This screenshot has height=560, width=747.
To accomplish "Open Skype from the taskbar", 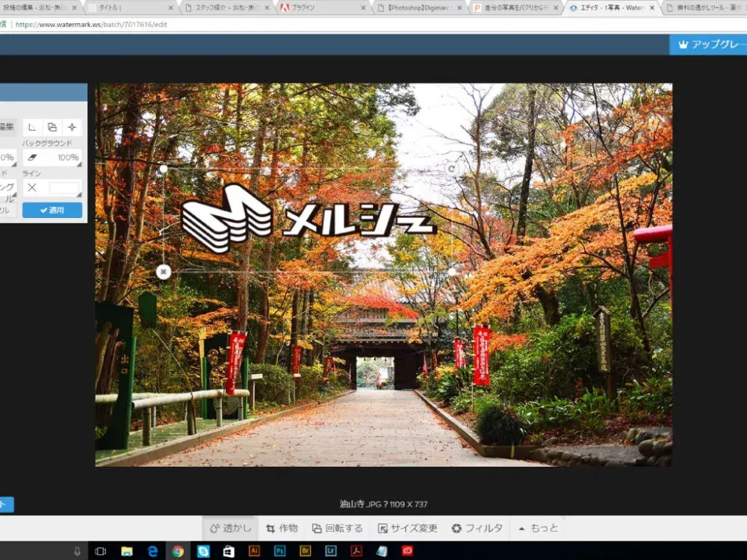I will [203, 552].
